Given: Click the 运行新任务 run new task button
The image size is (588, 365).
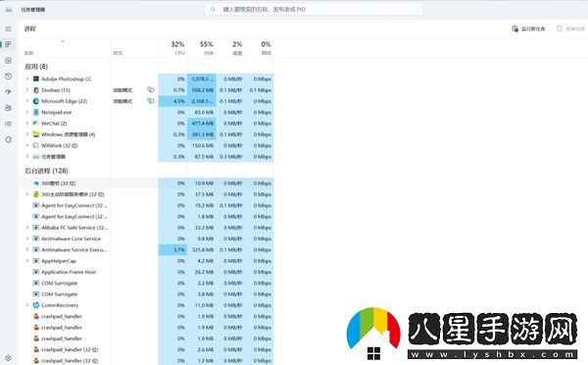Looking at the screenshot, I should (x=528, y=28).
